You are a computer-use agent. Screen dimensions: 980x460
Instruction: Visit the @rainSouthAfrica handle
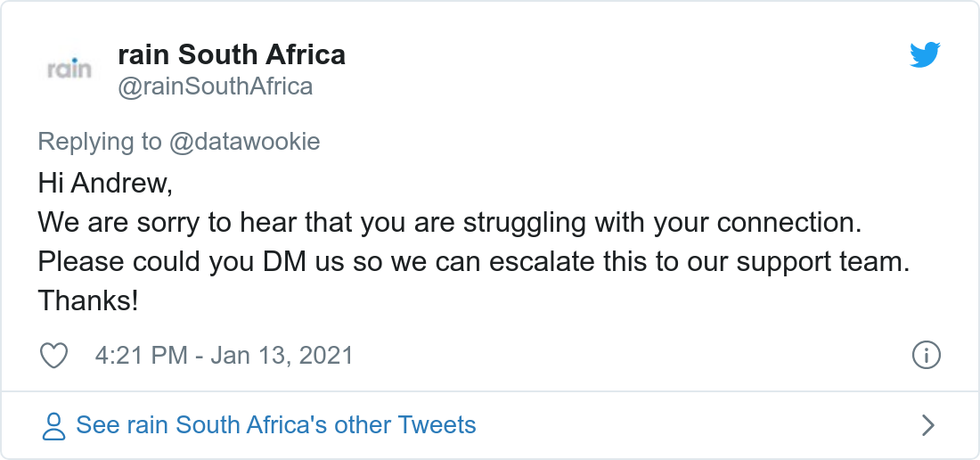pos(215,86)
